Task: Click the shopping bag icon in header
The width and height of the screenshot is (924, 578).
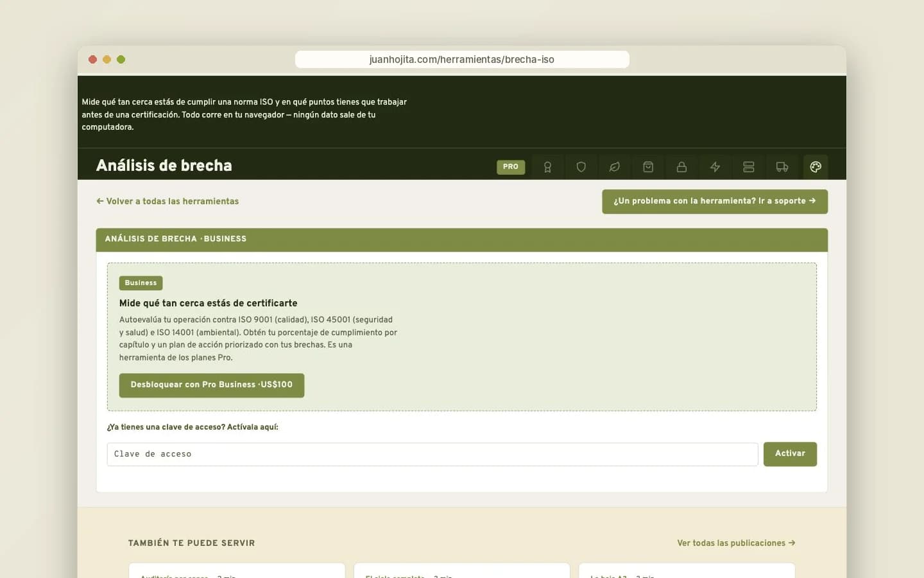Action: click(648, 167)
